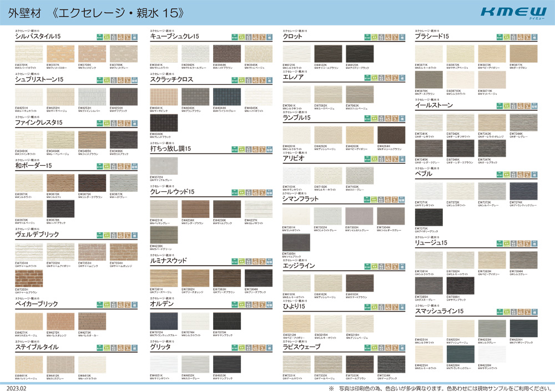
Task: Select the EW3679K black swatch
Action: pos(60,209)
